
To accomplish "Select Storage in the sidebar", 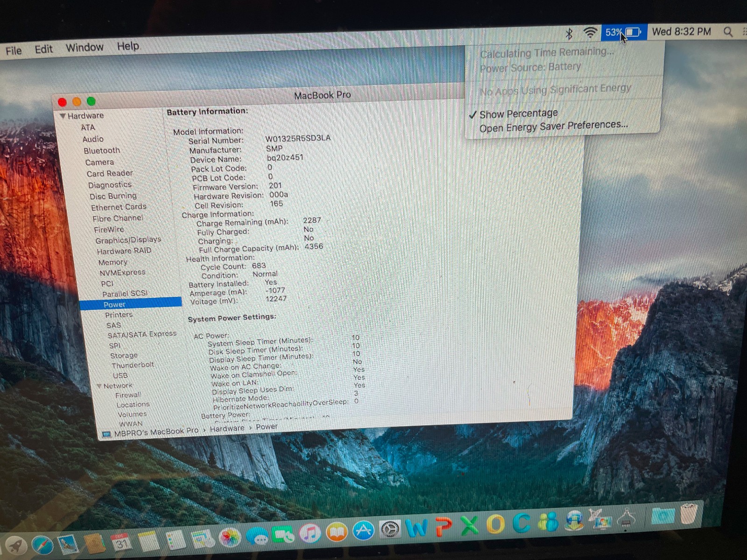I will (x=124, y=356).
